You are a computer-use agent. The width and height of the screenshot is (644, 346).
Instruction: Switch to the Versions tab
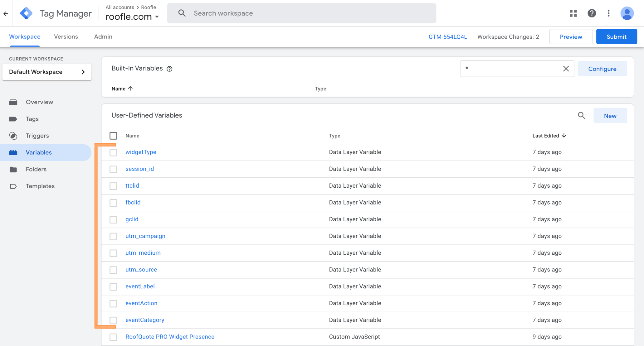[66, 37]
